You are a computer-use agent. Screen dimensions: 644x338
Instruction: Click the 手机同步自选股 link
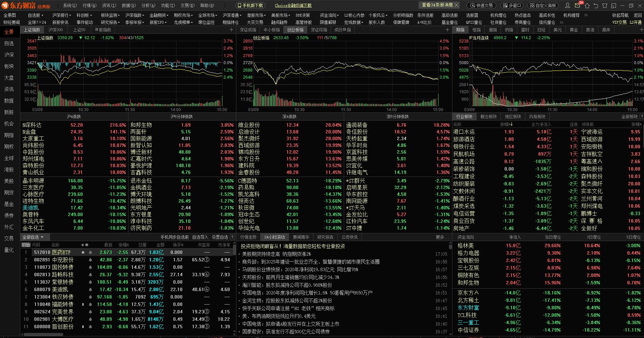pos(174,237)
